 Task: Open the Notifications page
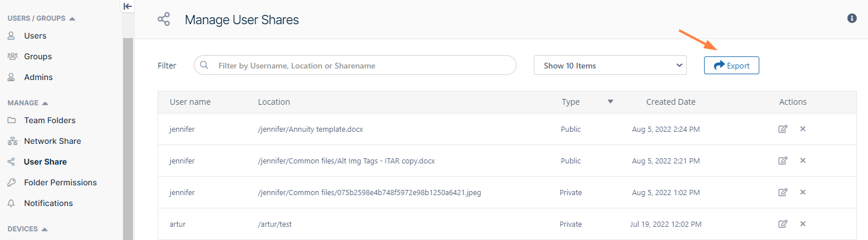pyautogui.click(x=48, y=203)
